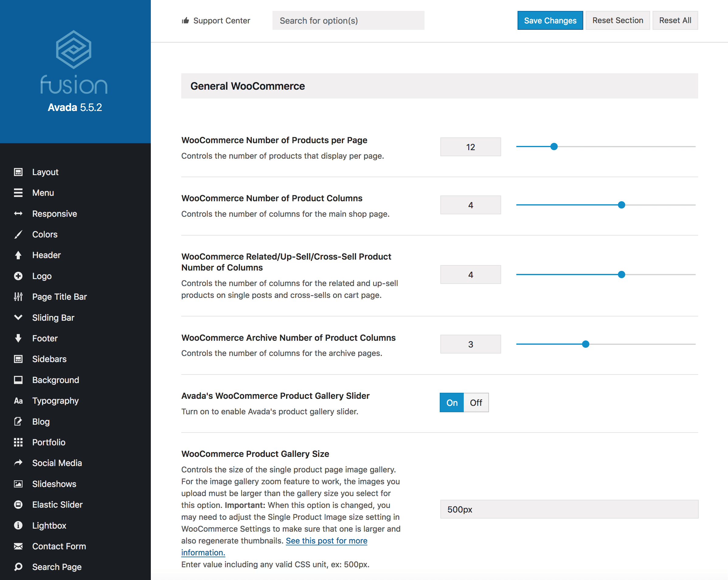
Task: Expand the Slideshows options
Action: pos(18,484)
